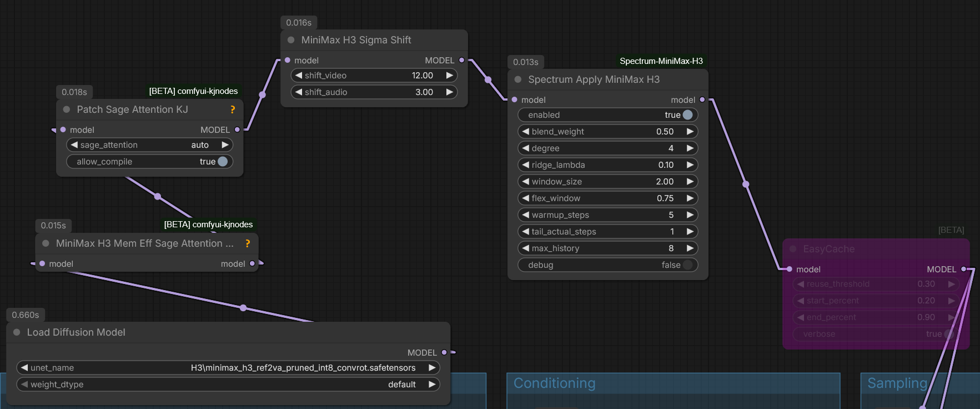Viewport: 980px width, 409px height.
Task: Open the weight_dtype selector
Action: click(228, 384)
